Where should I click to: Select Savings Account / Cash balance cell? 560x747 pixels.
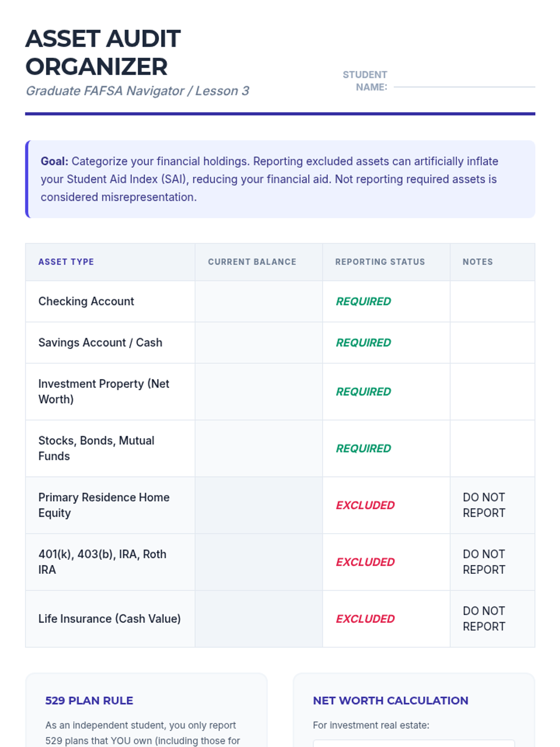(259, 342)
